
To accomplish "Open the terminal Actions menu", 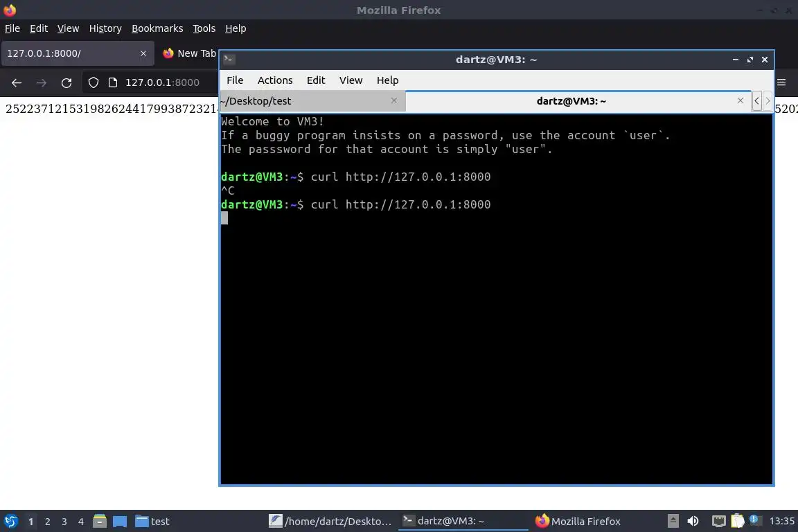I will pyautogui.click(x=275, y=80).
